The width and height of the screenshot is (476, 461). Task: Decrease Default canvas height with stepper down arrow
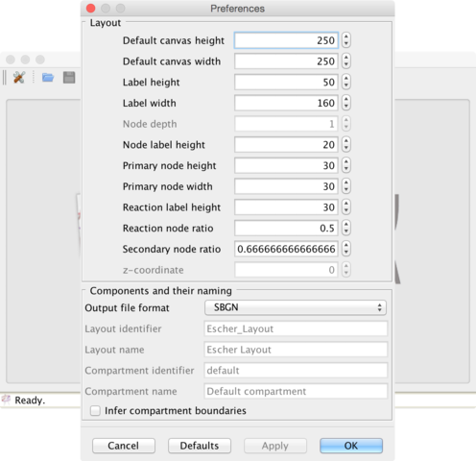(x=346, y=44)
